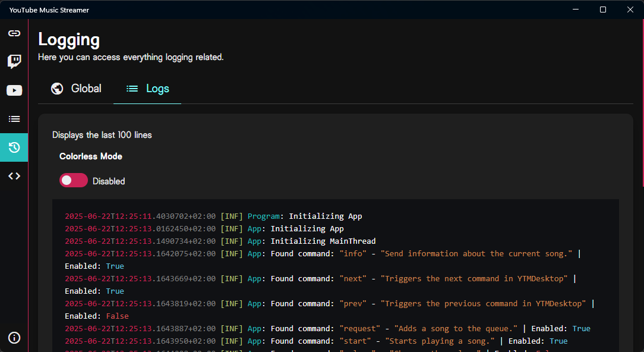The image size is (644, 352).
Task: Switch to the Logs tab
Action: pos(147,89)
